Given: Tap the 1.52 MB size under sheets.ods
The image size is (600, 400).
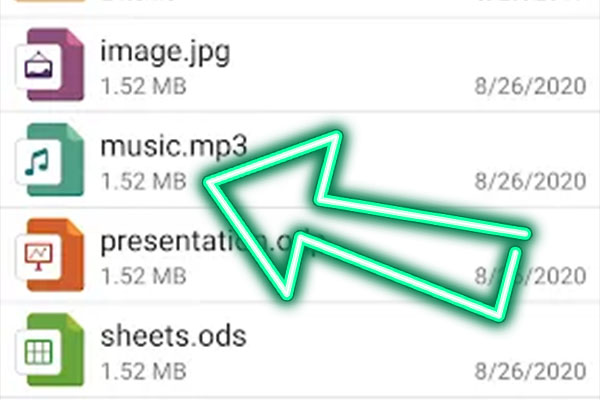Looking at the screenshot, I should point(143,371).
